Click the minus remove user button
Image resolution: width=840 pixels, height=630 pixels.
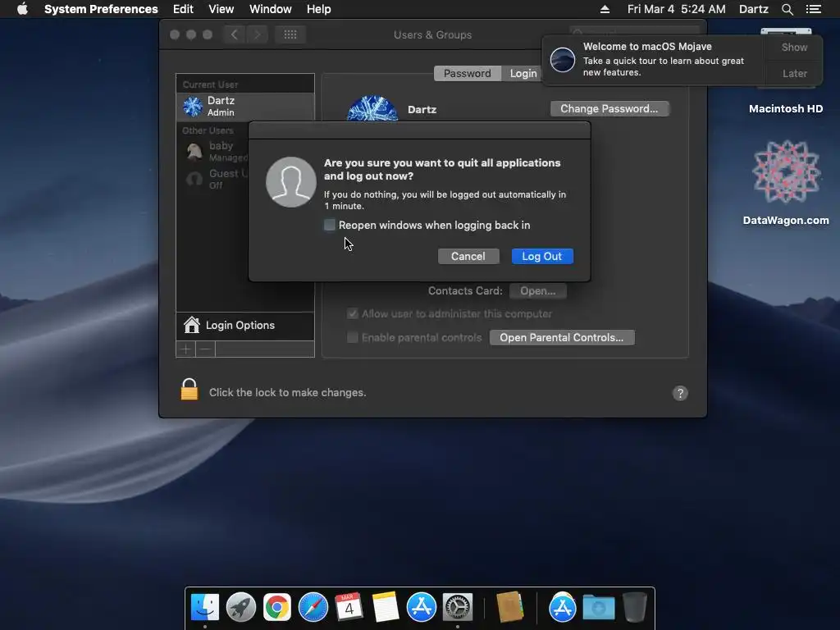(205, 349)
